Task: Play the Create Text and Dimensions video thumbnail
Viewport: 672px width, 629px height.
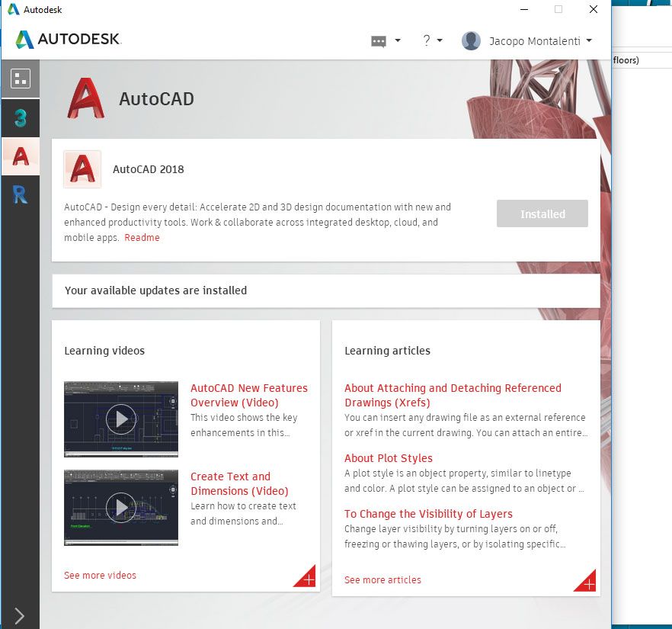Action: point(121,508)
